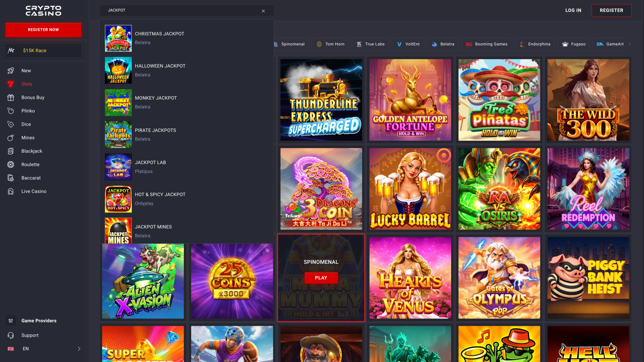
Task: Click the Dice icon in sidebar
Action: tap(11, 124)
